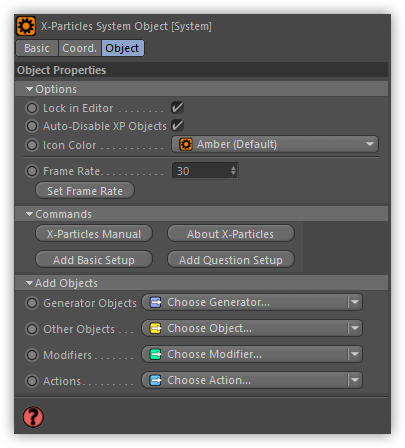Open the Icon Color Amber dropdown
The width and height of the screenshot is (405, 448).
275,144
